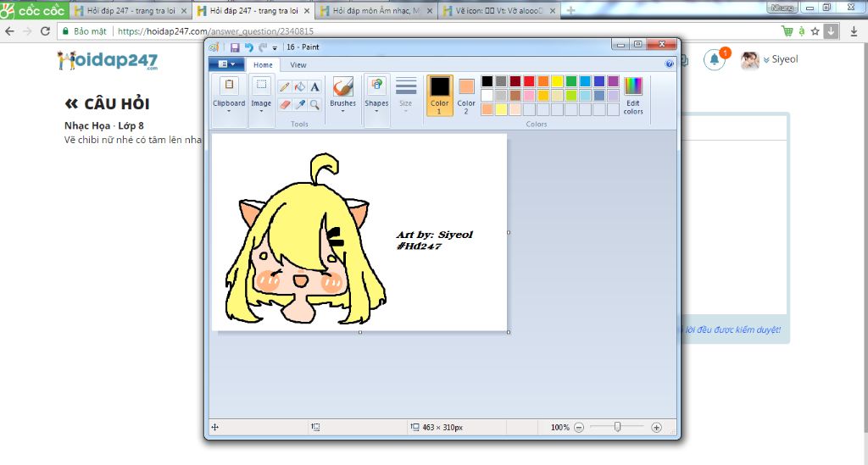The width and height of the screenshot is (868, 465).
Task: Switch to Hỏi đáp môn Âm nhạc tab
Action: 376,10
